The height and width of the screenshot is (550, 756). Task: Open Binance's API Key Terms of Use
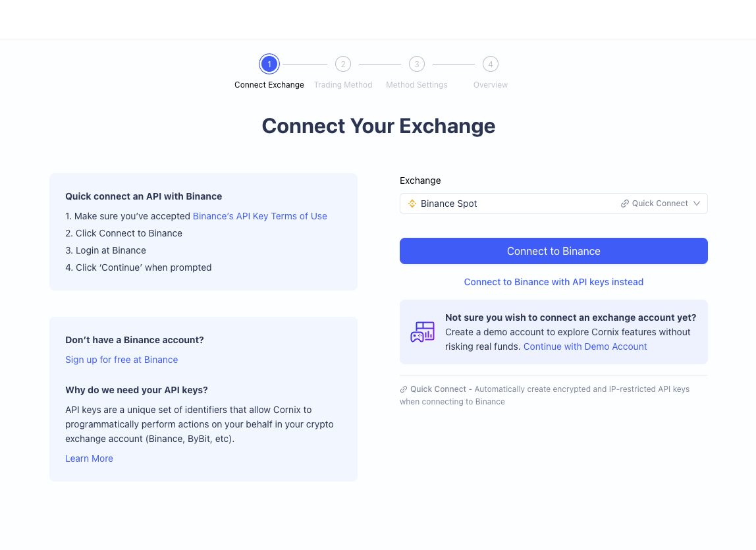pos(259,216)
